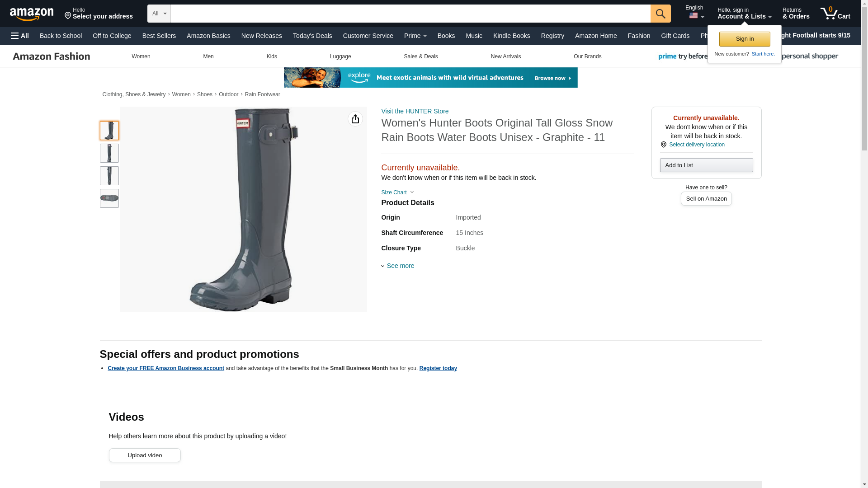Click the share icon on product image
Image resolution: width=868 pixels, height=488 pixels.
tap(355, 119)
